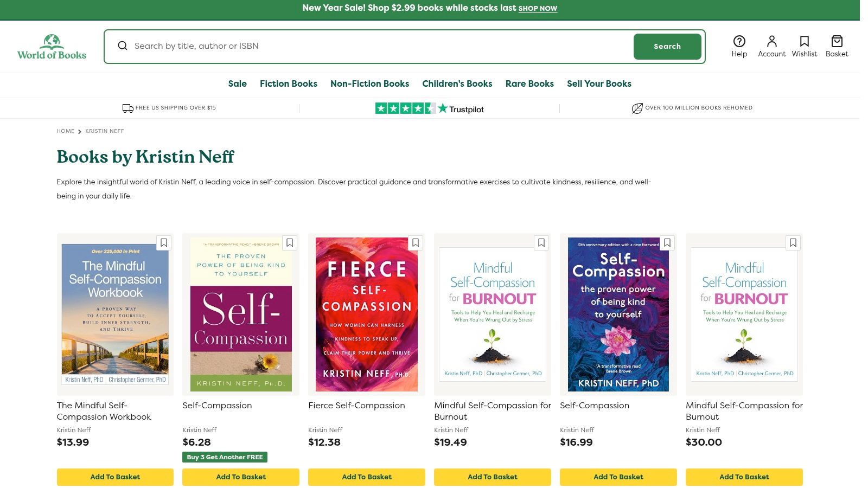
Task: Click the World of Books logo
Action: (52, 46)
